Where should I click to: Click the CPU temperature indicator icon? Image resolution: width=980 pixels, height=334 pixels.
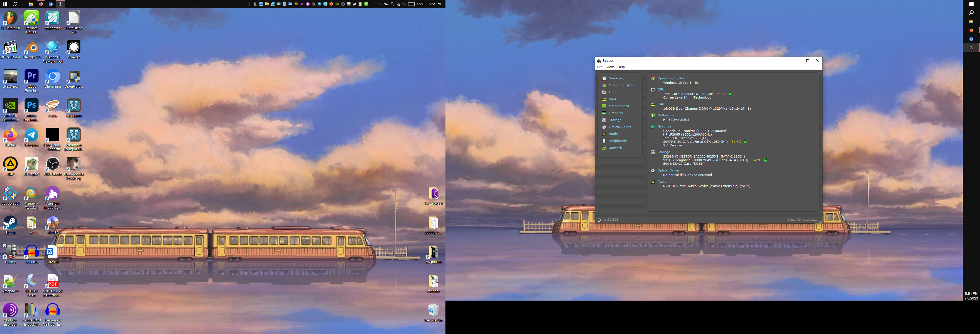pyautogui.click(x=730, y=94)
